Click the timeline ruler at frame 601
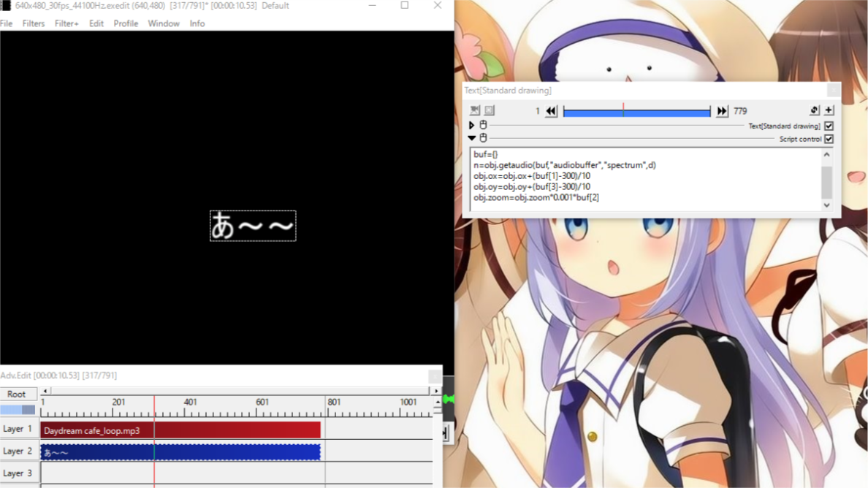The width and height of the screenshot is (868, 488). point(262,403)
